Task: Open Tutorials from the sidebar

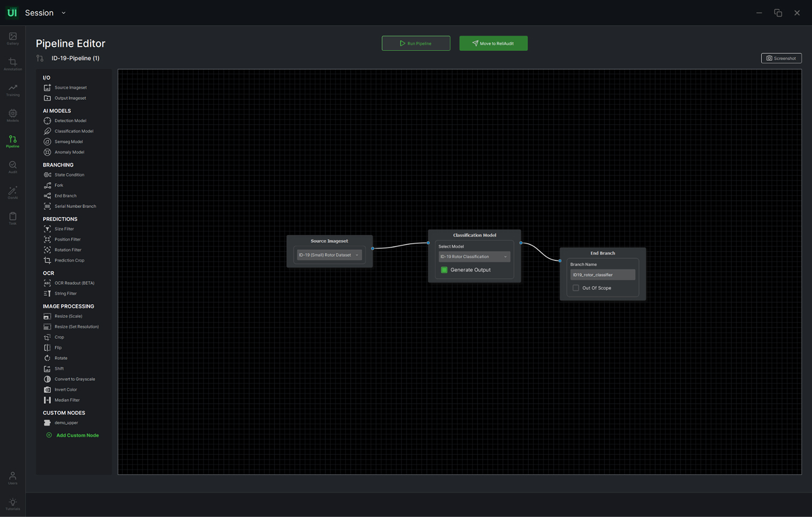Action: click(x=12, y=504)
